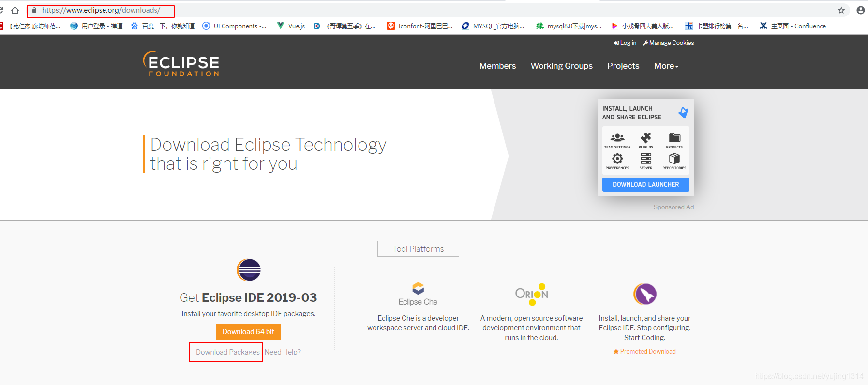Open the 卡盟排行榜 bookmark
Screen dimensions: 868x385
pos(717,26)
